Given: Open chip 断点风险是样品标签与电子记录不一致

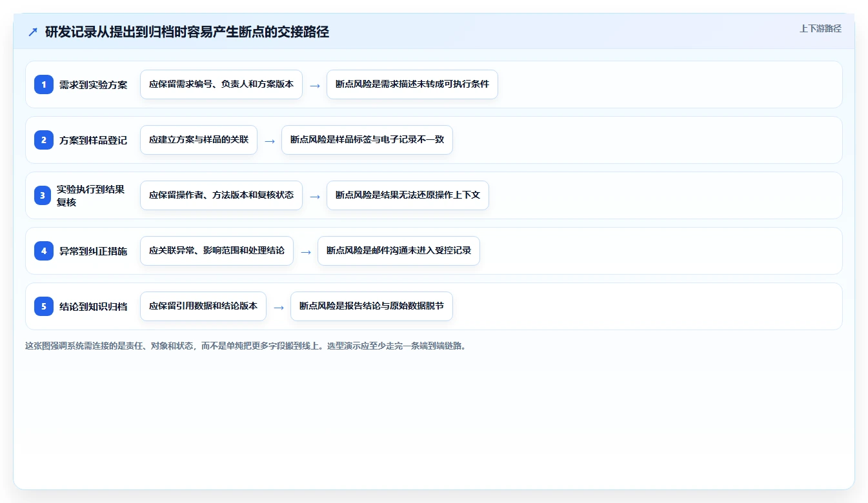Looking at the screenshot, I should click(x=367, y=140).
